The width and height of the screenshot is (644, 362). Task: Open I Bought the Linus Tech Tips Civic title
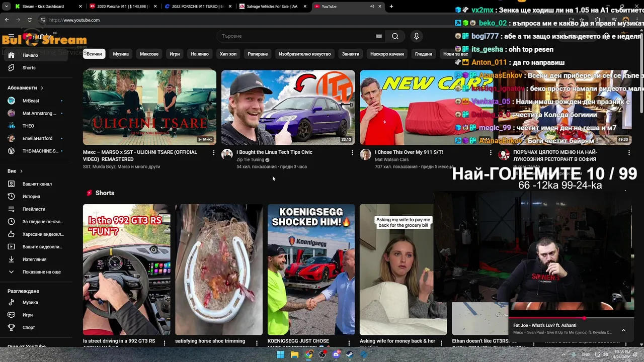click(274, 152)
